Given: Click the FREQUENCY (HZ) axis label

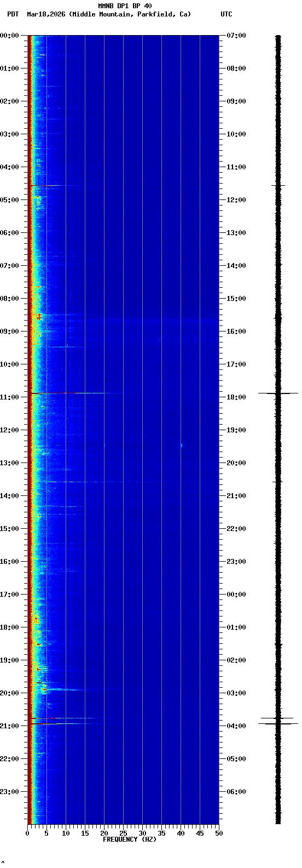Looking at the screenshot, I should (130, 839).
